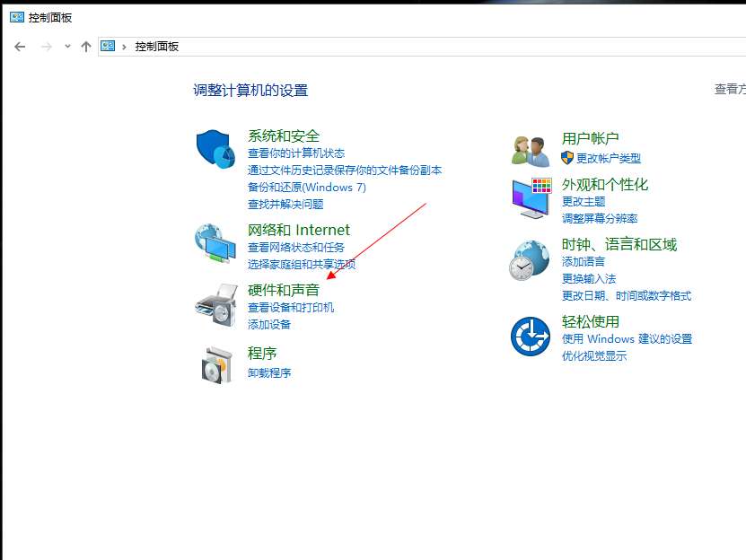This screenshot has width=746, height=560.
Task: Open the 外观和个性化 heading link
Action: click(605, 185)
